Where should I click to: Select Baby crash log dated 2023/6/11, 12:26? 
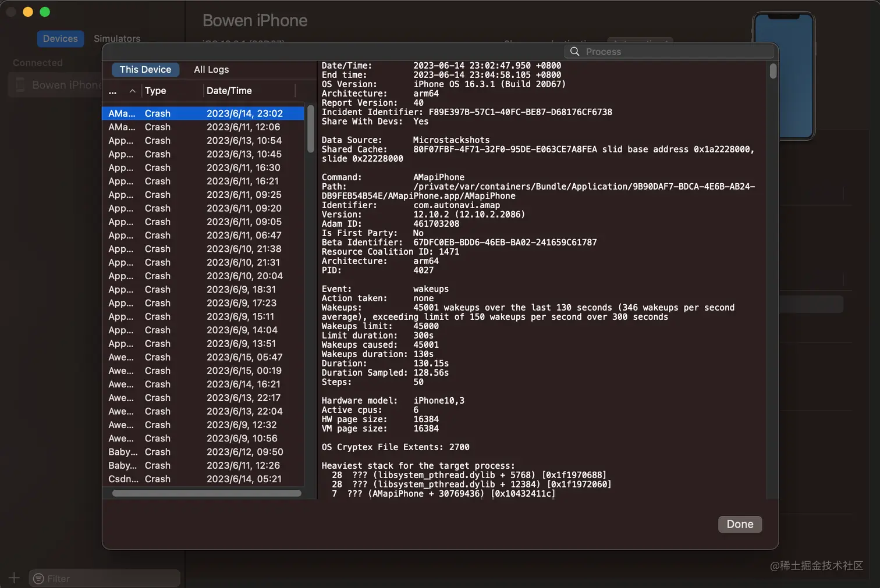203,465
